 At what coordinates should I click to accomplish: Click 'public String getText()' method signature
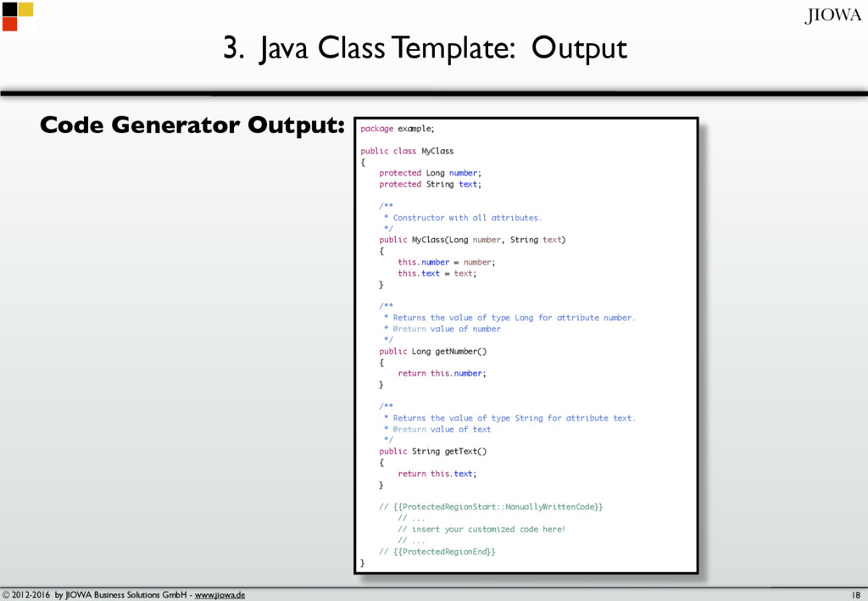[433, 452]
